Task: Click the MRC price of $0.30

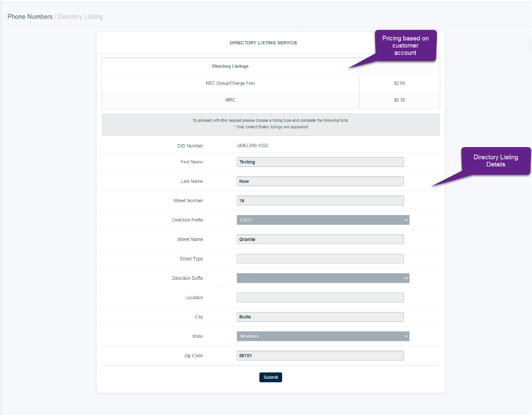Action: coord(399,100)
